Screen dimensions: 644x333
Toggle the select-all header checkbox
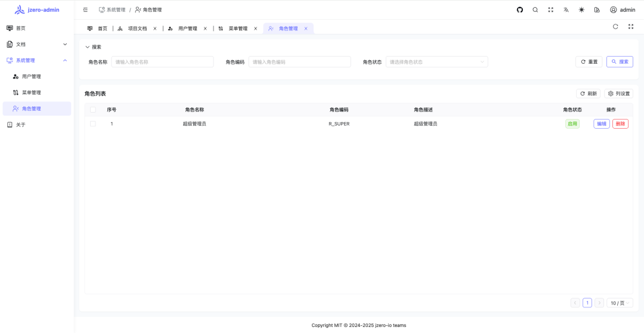[93, 110]
